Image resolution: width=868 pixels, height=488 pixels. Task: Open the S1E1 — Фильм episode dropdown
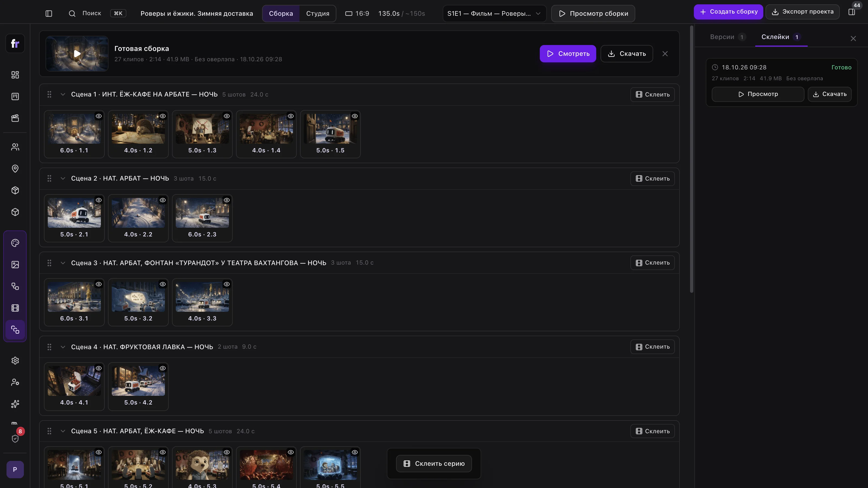coord(494,14)
